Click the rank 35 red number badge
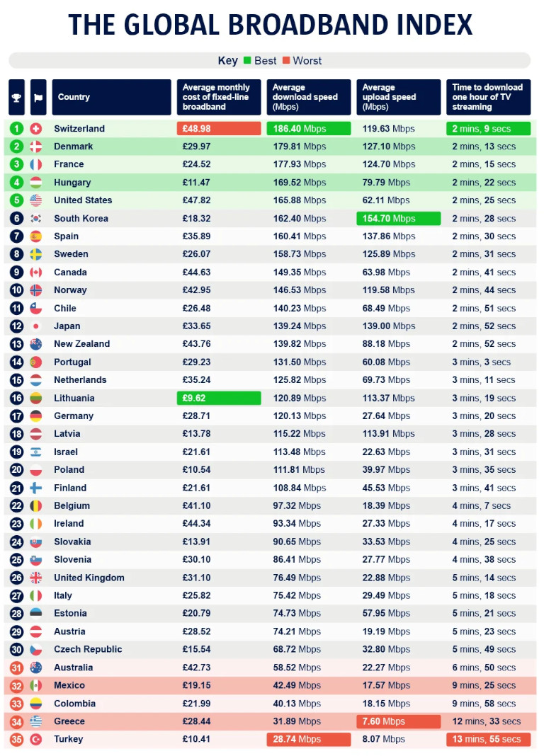544x756 pixels. [x=16, y=740]
